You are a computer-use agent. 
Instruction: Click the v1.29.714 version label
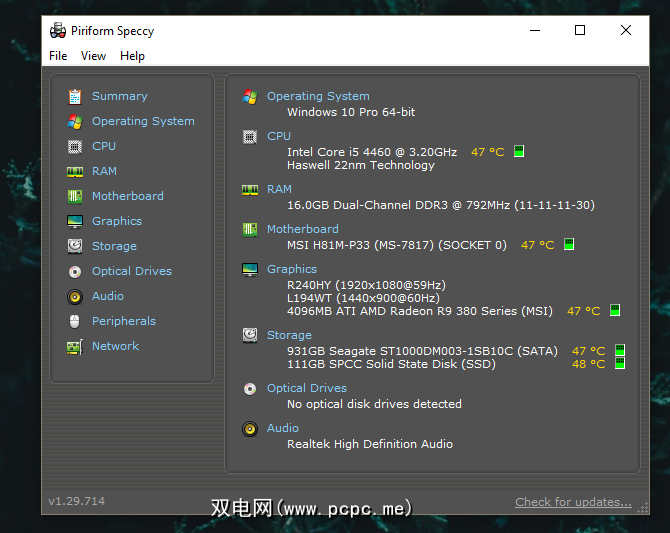click(x=76, y=501)
